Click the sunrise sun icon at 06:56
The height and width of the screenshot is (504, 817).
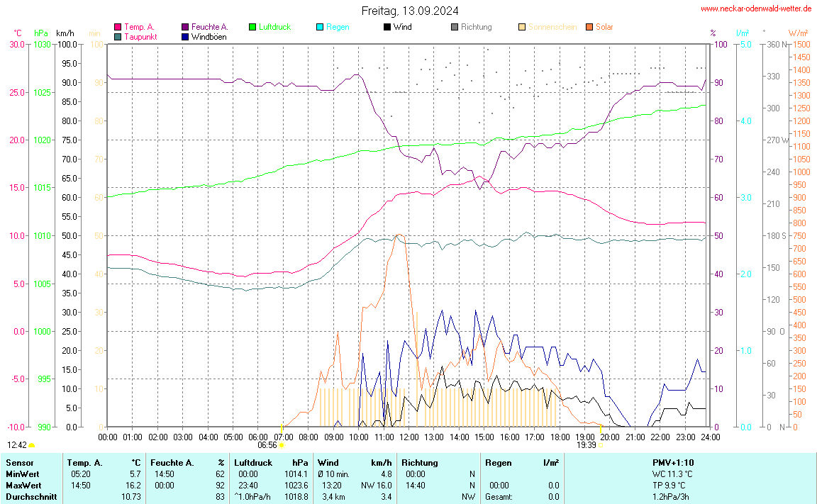point(282,446)
